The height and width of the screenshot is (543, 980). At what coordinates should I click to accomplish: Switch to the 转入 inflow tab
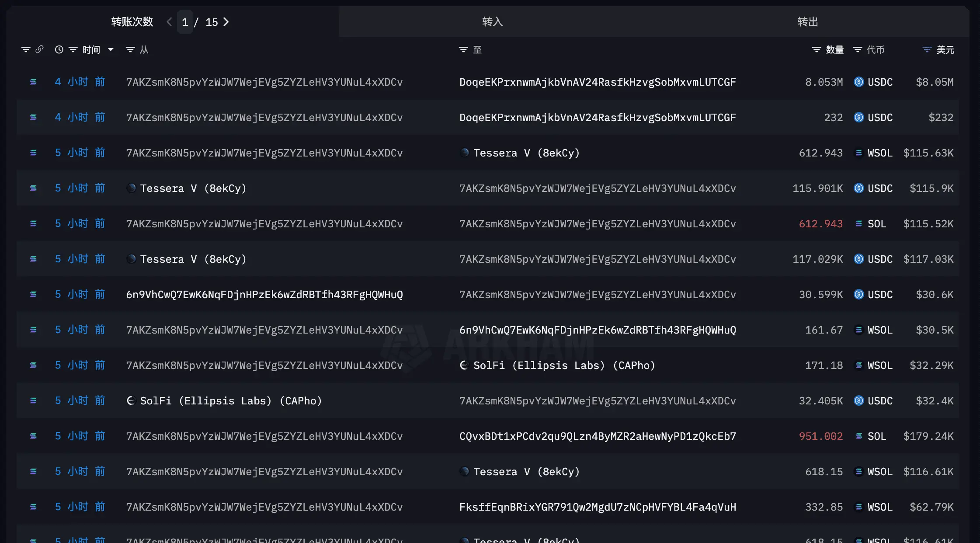click(x=493, y=22)
